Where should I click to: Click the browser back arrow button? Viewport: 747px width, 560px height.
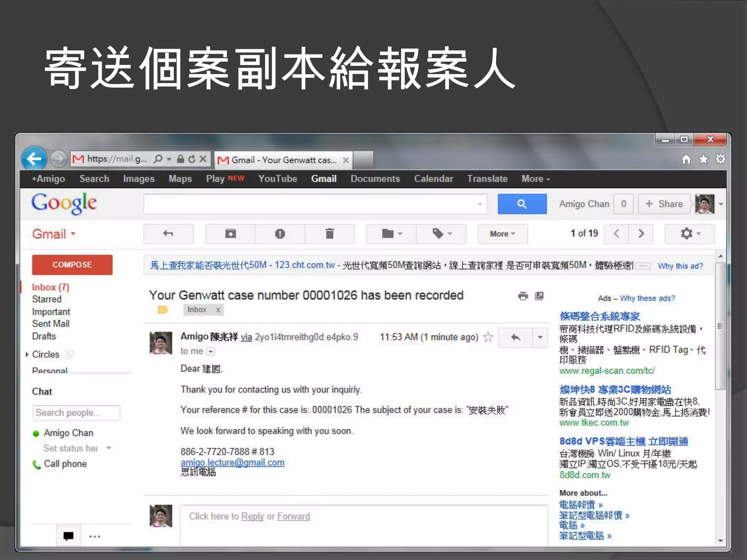pos(34,159)
